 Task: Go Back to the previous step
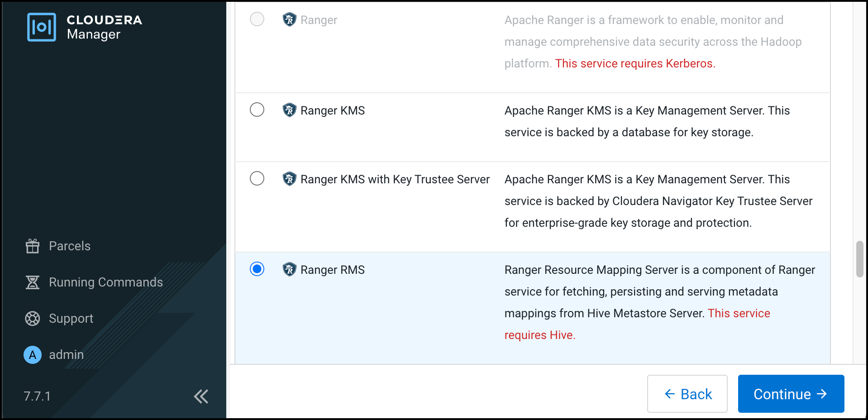coord(687,394)
